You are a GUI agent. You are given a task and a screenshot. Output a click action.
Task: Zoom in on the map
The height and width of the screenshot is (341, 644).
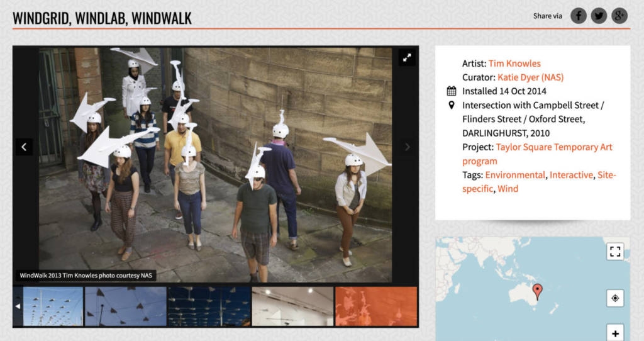coord(615,333)
